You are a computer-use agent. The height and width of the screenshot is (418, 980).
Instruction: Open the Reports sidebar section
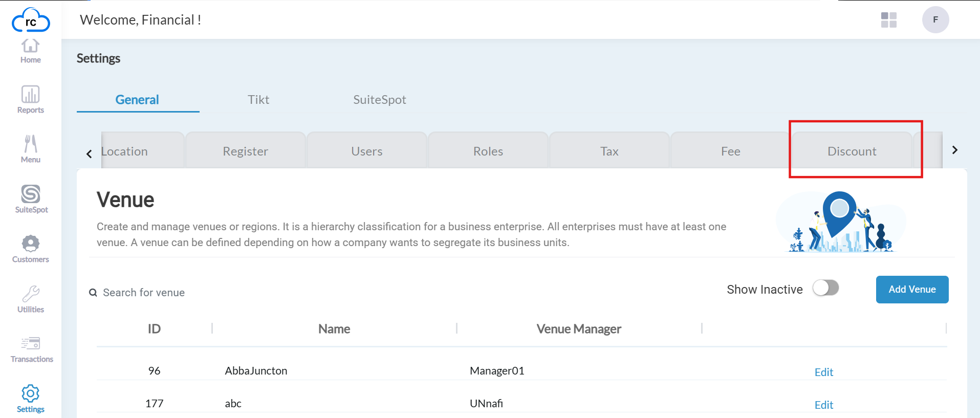(31, 100)
